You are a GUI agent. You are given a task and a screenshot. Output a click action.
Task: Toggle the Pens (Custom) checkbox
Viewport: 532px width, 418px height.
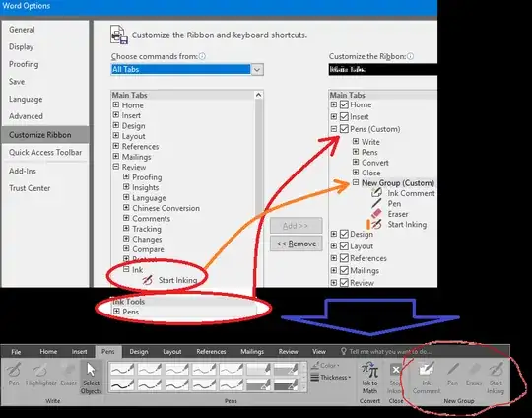point(344,129)
